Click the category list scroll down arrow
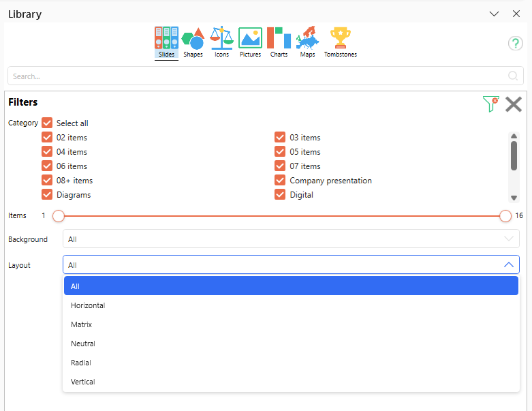 (514, 198)
